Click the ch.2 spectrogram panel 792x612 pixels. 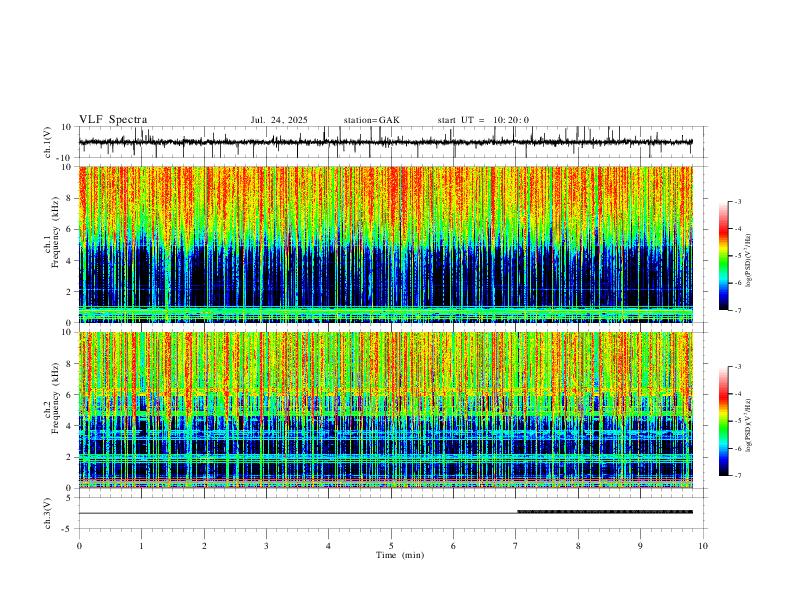[x=385, y=410]
